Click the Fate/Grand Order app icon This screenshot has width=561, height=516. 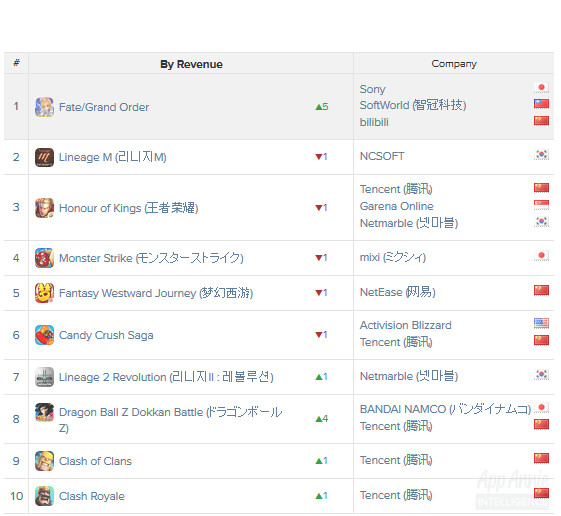[44, 107]
